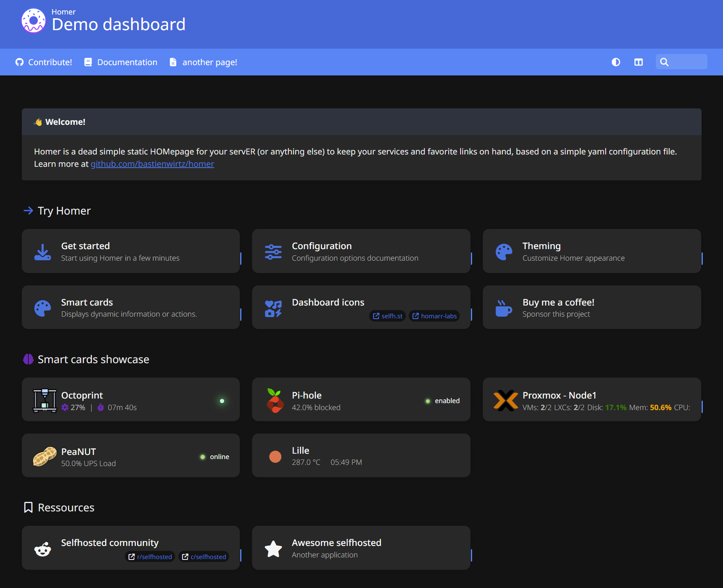
Task: Toggle dark mode in the navbar
Action: (616, 62)
